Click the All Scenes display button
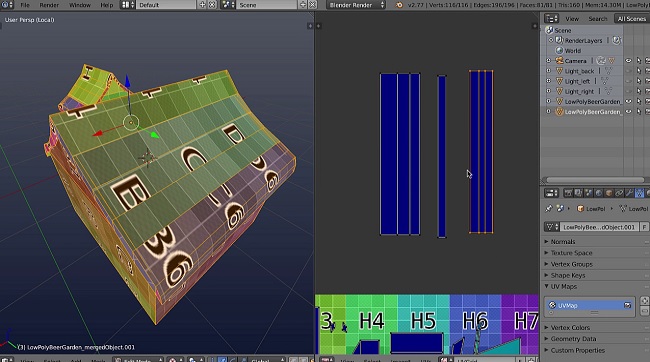Image resolution: width=650 pixels, height=362 pixels. 631,19
